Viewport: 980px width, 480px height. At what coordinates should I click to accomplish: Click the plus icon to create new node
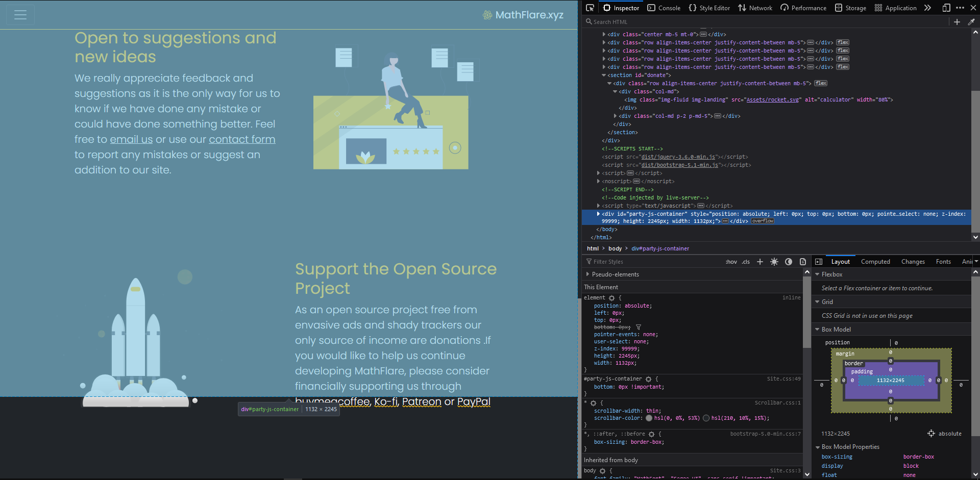(x=957, y=22)
